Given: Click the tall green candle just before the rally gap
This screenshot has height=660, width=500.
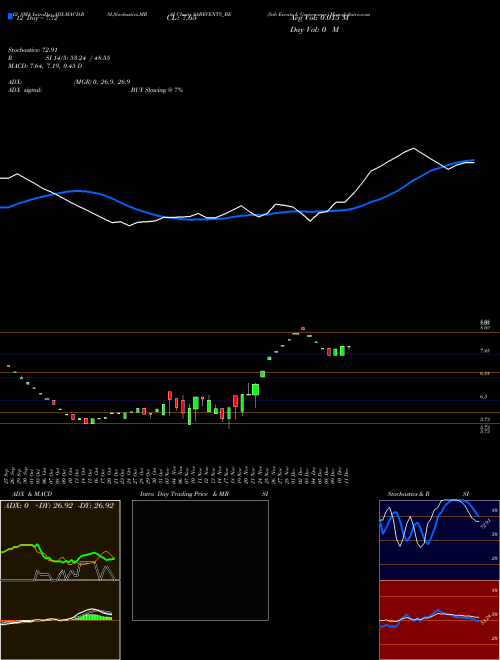Looking at the screenshot, I should [x=255, y=390].
